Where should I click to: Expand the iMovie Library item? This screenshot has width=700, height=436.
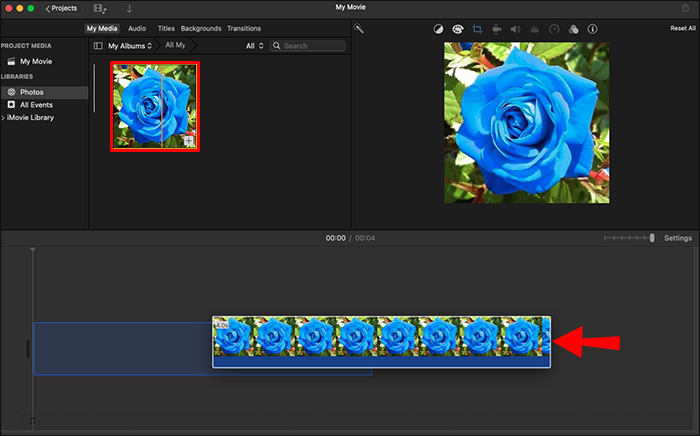[x=4, y=118]
